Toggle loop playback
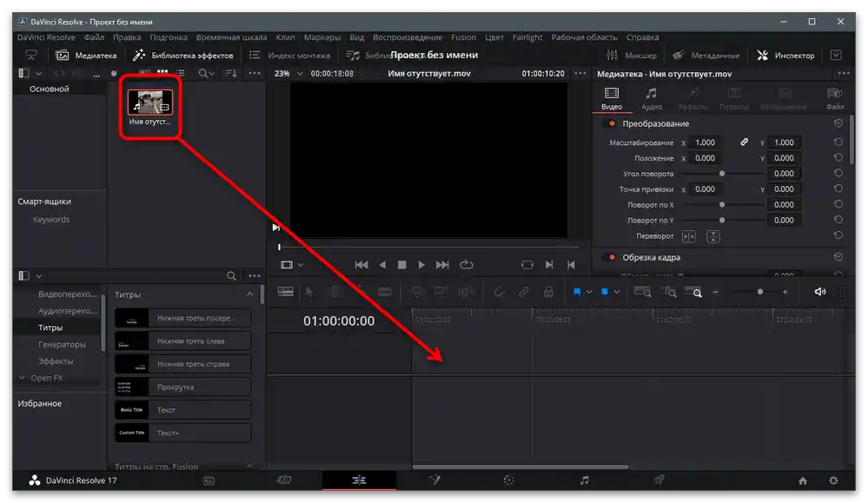The width and height of the screenshot is (868, 503). pos(466,264)
